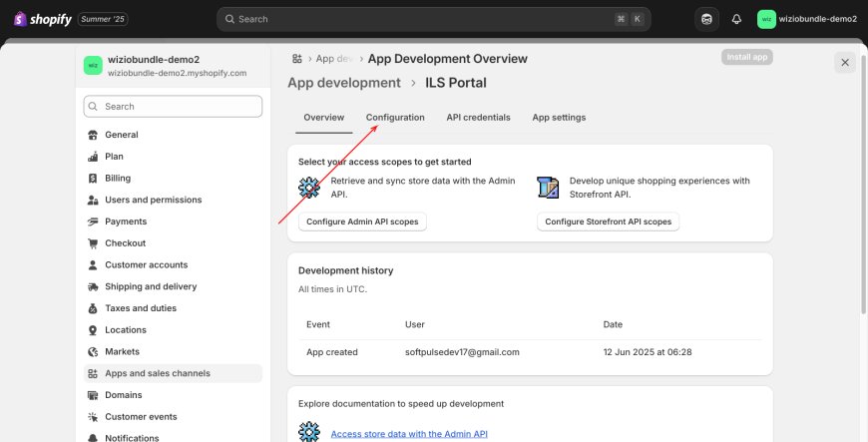
Task: Click Configure Admin API scopes
Action: [x=362, y=221]
